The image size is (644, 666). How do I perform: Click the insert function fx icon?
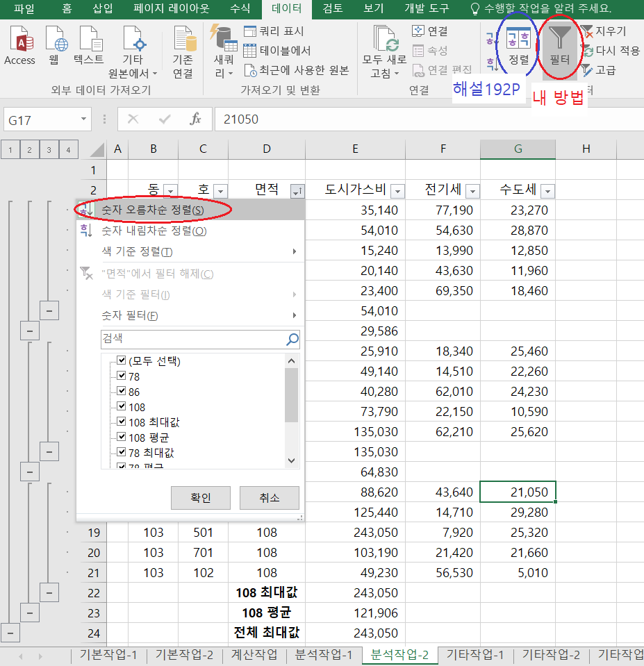(196, 119)
